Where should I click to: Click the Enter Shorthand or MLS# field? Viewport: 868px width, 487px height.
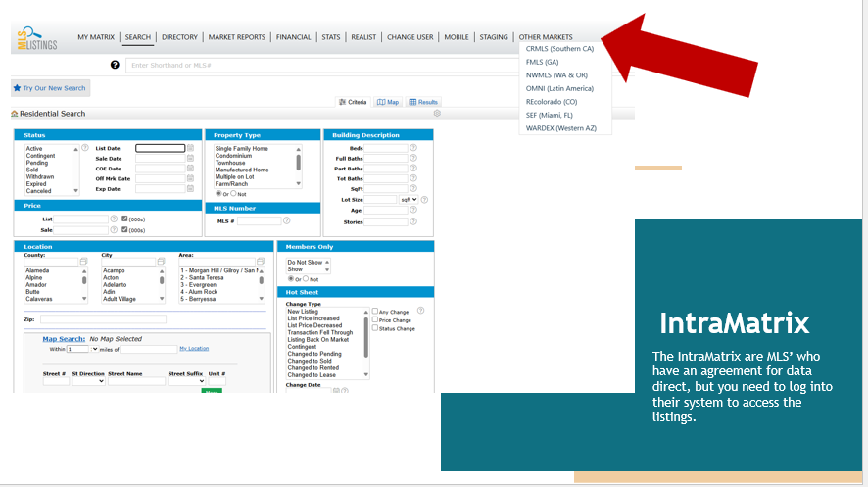(x=324, y=66)
